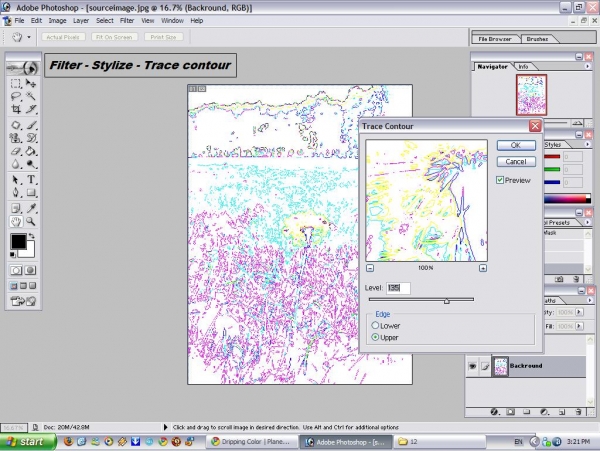The width and height of the screenshot is (600, 451).
Task: Select the Rectangular Marquee tool
Action: (x=16, y=83)
